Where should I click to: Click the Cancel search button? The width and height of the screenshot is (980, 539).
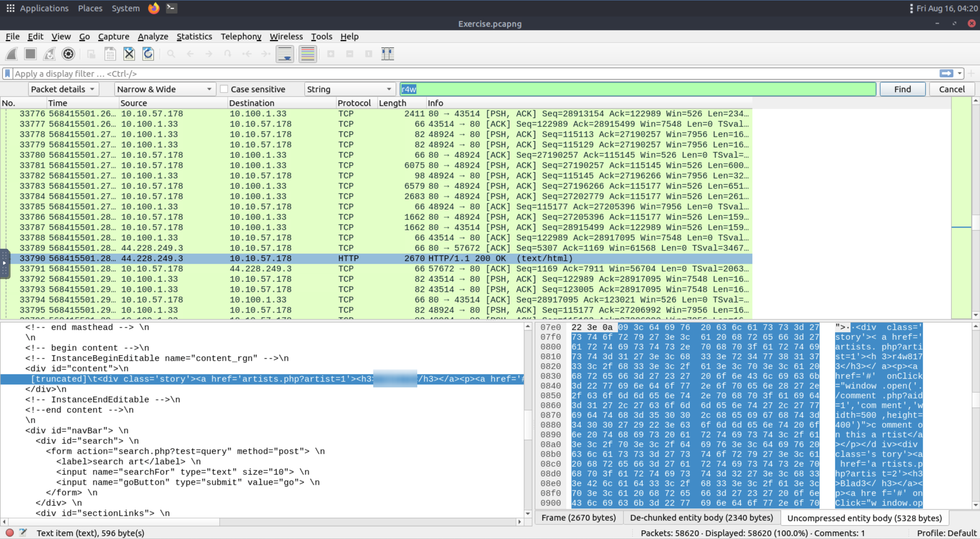tap(952, 89)
